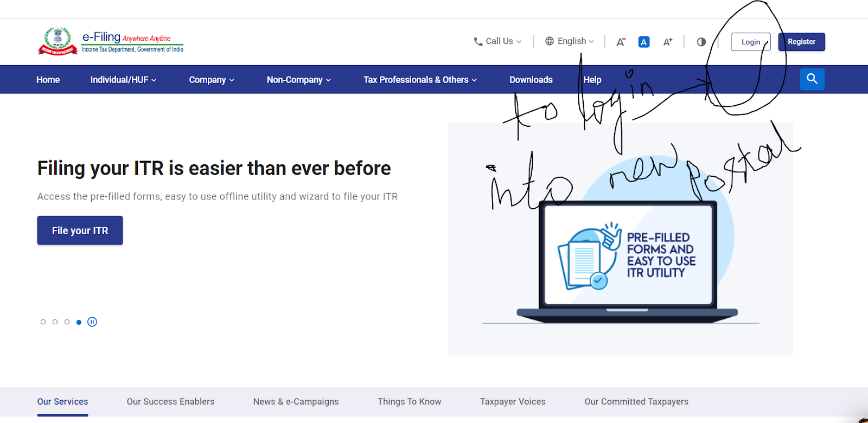Open the Downloads menu item
This screenshot has width=868, height=423.
(x=531, y=80)
